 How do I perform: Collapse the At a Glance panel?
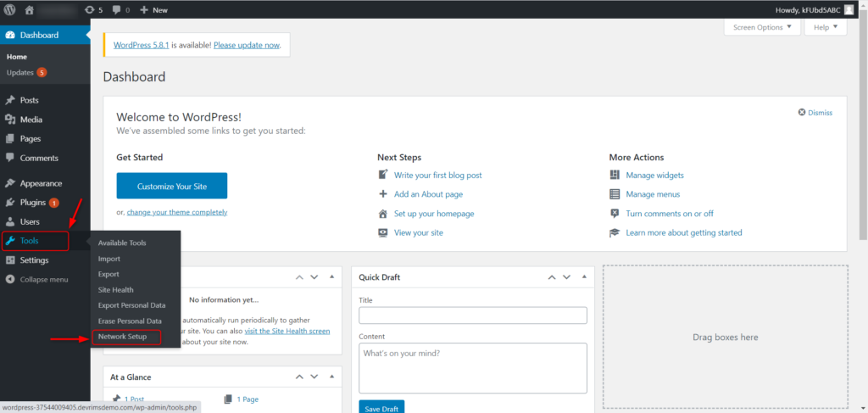click(x=331, y=377)
